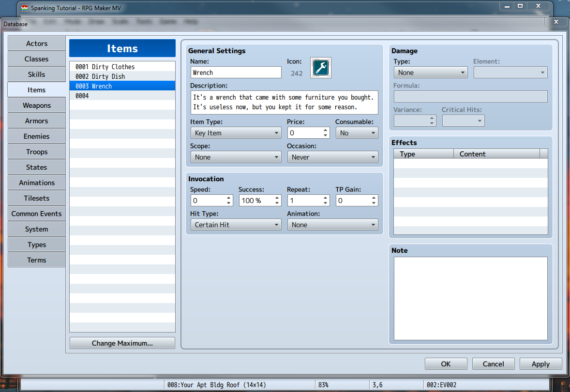570x392 pixels.
Task: Switch to the Enemies tab
Action: pyautogui.click(x=37, y=136)
